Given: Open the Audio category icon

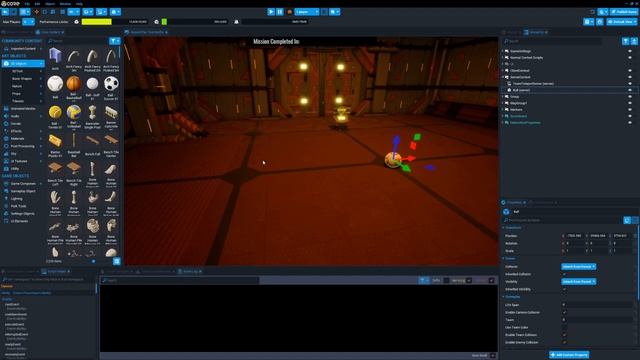Looking at the screenshot, I should point(6,116).
